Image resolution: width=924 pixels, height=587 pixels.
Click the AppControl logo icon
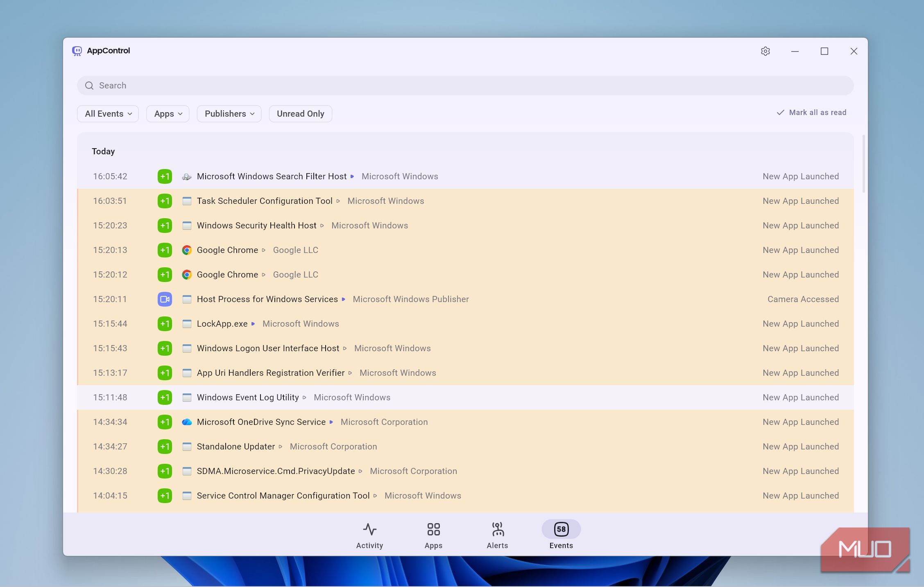[77, 51]
